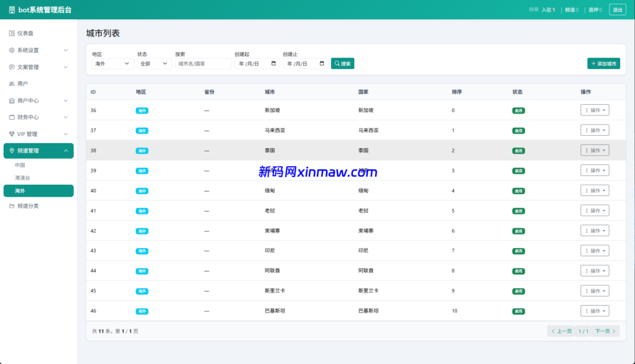Click the 启用 status toggle for city 新加坡

518,110
